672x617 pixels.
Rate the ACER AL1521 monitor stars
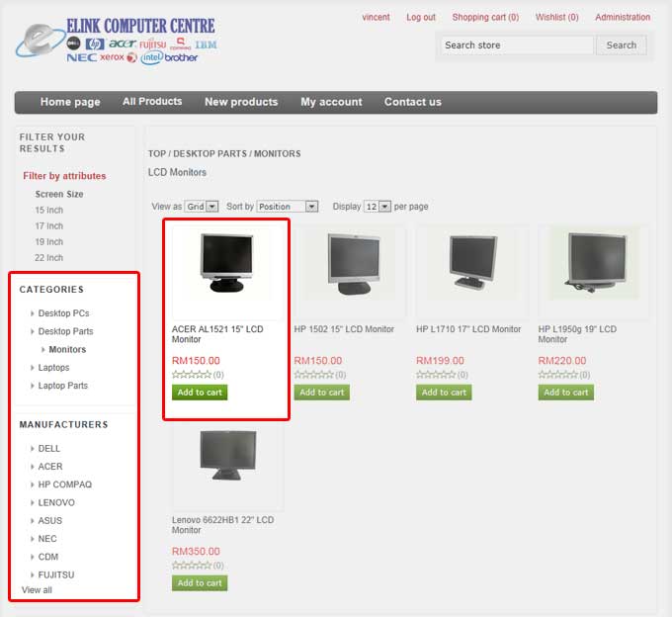pyautogui.click(x=192, y=375)
